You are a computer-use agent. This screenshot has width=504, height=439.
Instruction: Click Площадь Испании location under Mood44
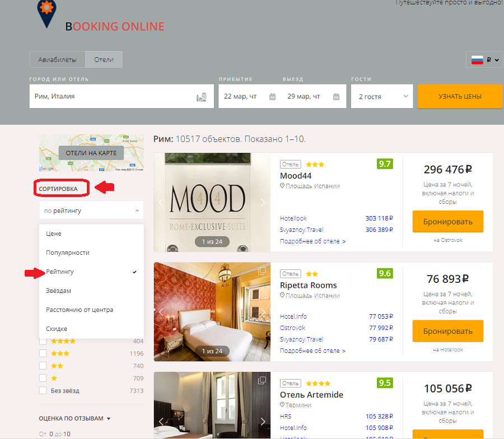click(312, 186)
